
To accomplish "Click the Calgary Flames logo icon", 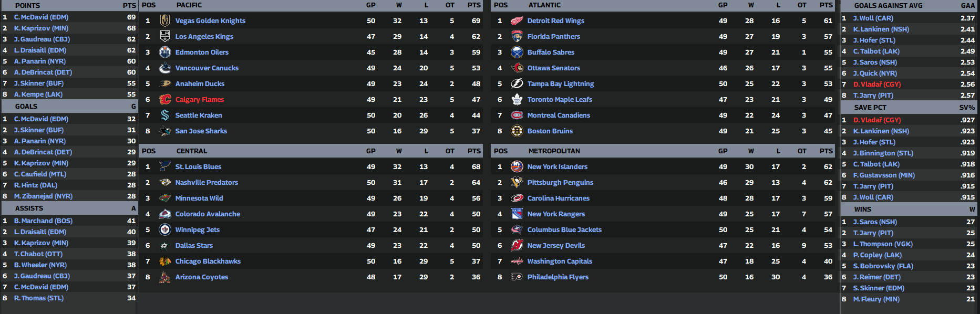I will [165, 100].
